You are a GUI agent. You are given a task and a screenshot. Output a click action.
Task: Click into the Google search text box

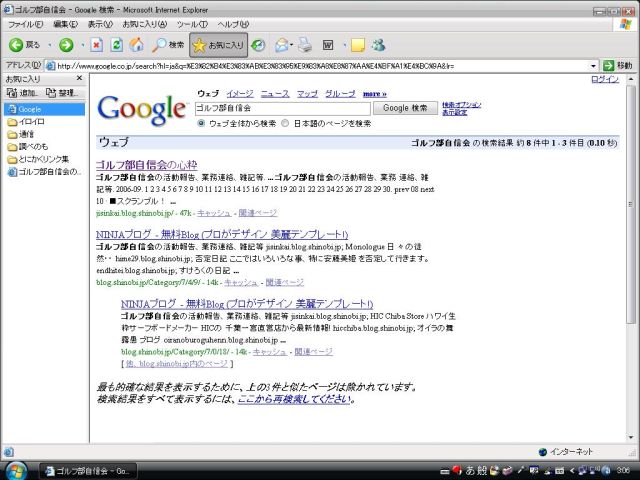point(283,108)
